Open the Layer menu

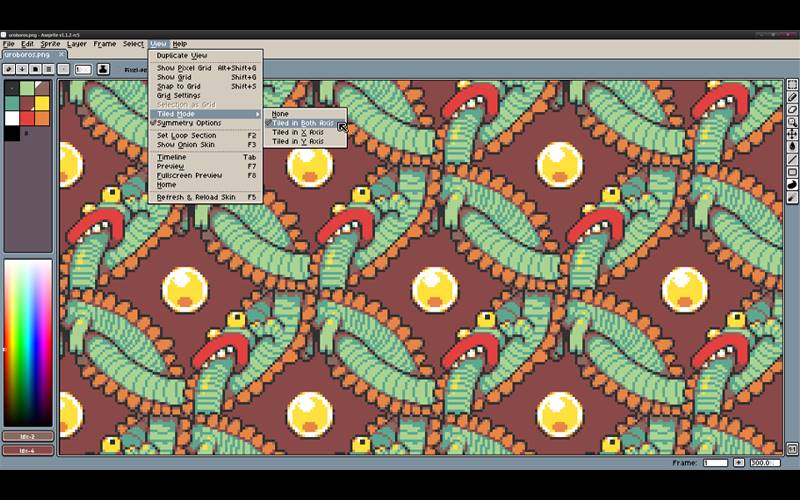[x=77, y=44]
